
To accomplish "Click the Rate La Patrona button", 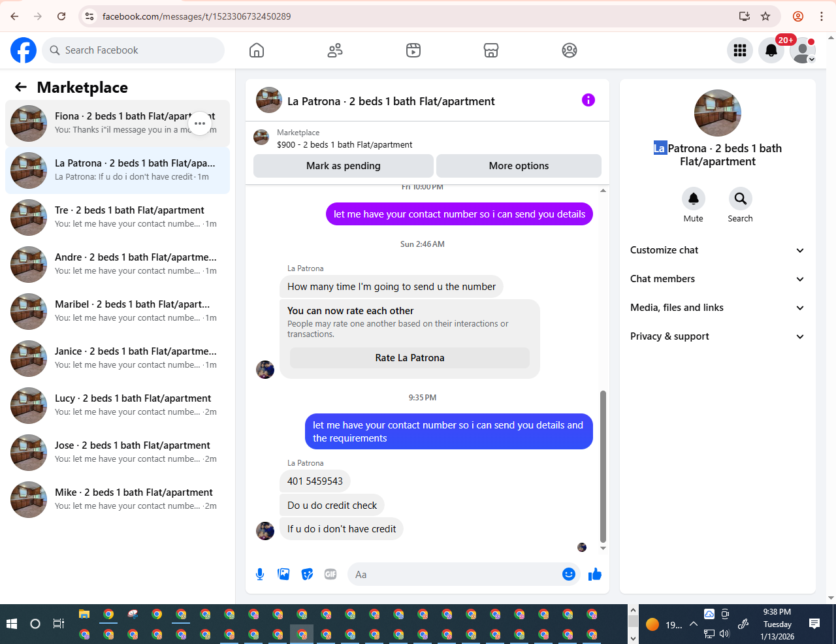I will 410,358.
